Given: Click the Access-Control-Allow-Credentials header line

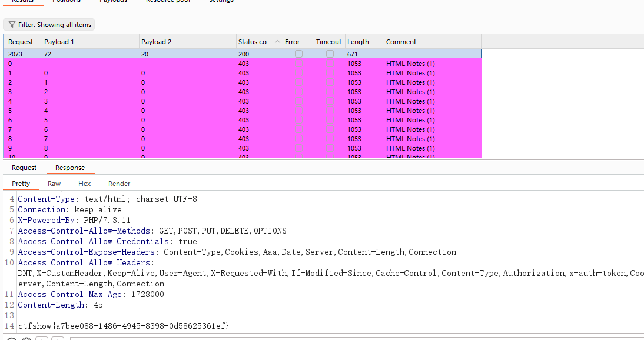Looking at the screenshot, I should 108,241.
